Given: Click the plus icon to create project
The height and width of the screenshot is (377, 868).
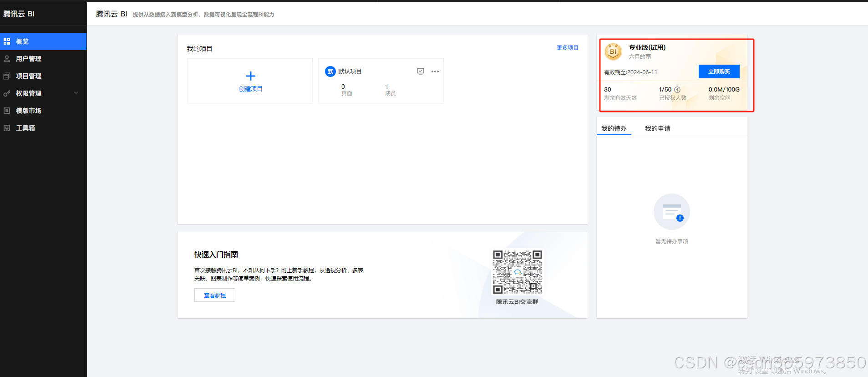Looking at the screenshot, I should (x=251, y=76).
